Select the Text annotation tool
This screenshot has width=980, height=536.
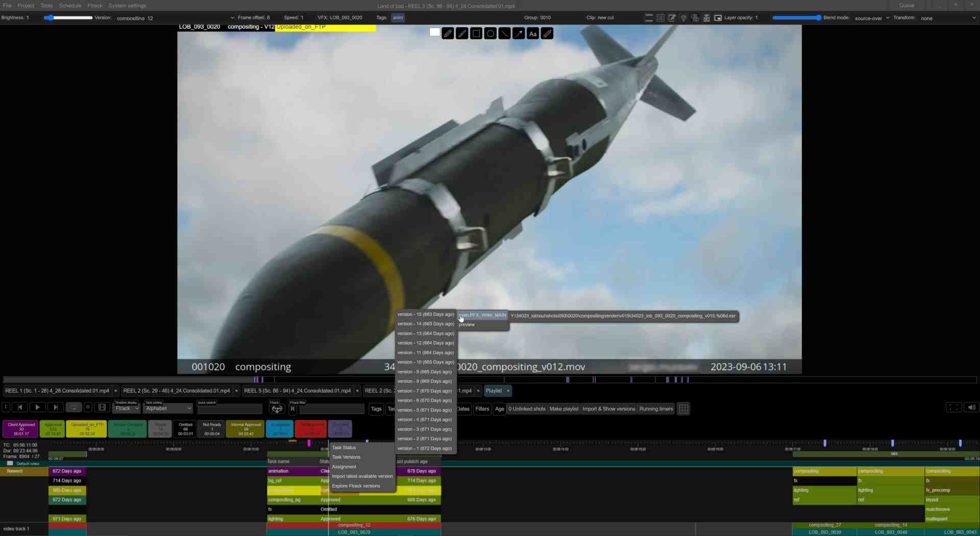tap(533, 34)
